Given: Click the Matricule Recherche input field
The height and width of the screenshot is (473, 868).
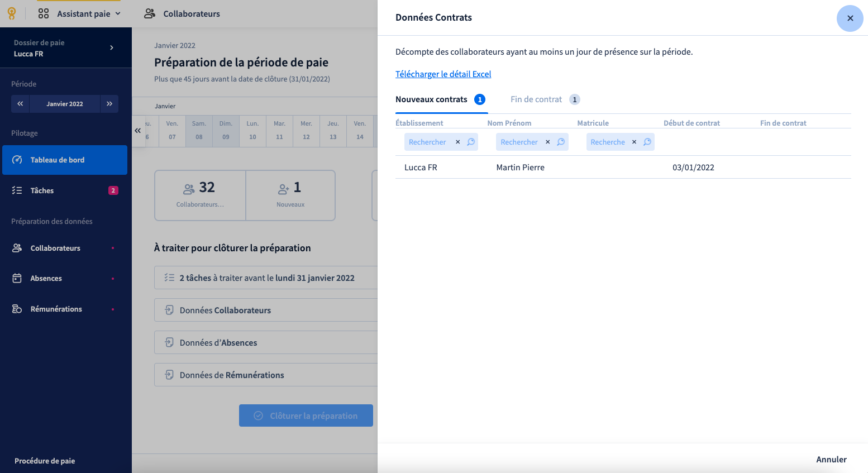Looking at the screenshot, I should (x=609, y=142).
